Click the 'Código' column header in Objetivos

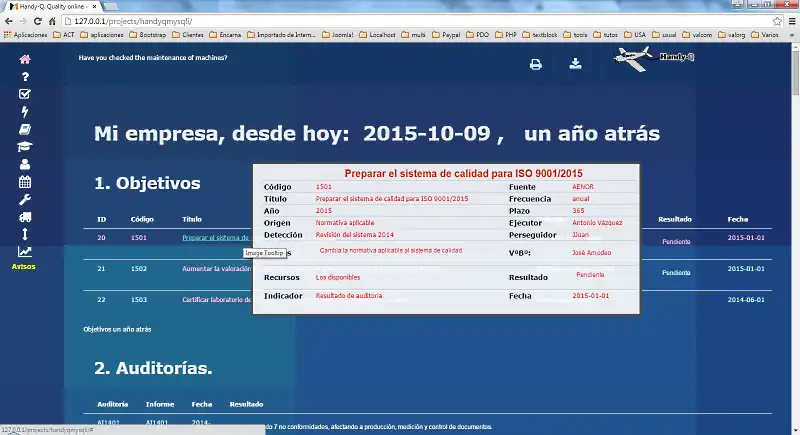pos(142,219)
